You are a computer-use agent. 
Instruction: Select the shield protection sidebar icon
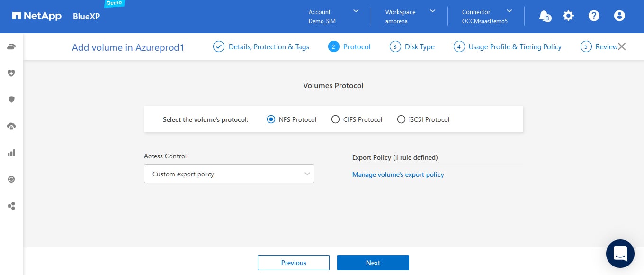coord(11,100)
